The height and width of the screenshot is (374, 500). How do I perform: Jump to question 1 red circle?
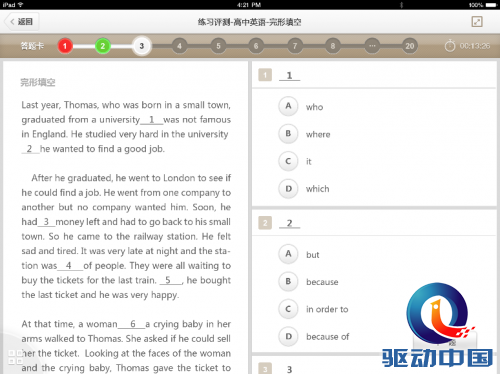[65, 46]
